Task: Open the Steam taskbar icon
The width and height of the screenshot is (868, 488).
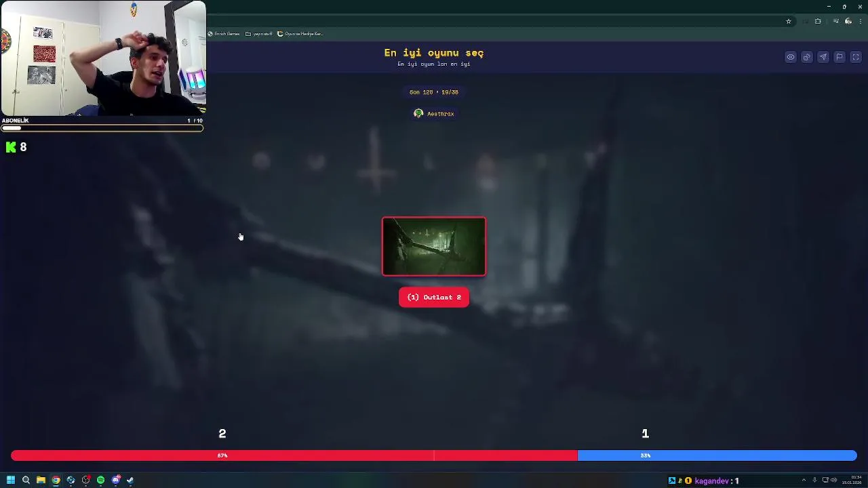Action: [x=130, y=481]
